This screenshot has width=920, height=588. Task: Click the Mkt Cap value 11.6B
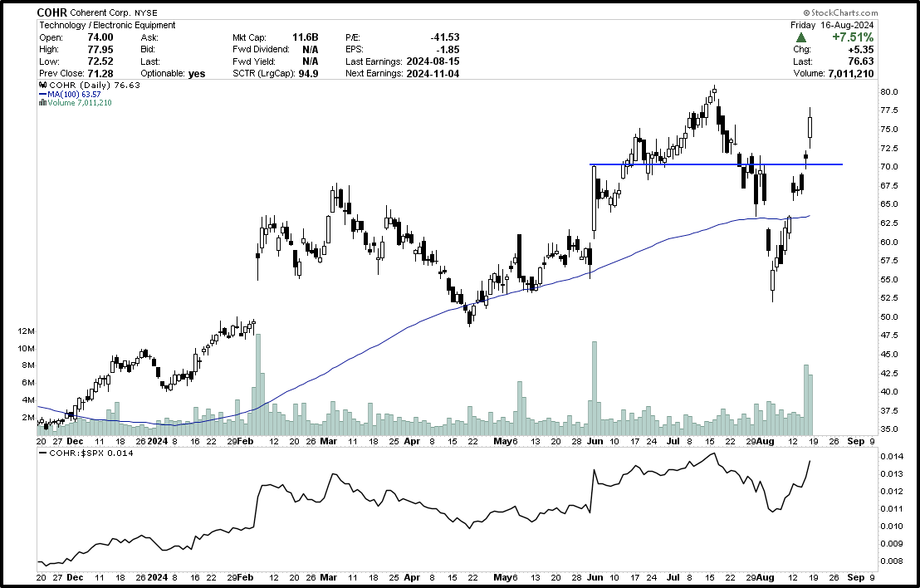tap(305, 37)
